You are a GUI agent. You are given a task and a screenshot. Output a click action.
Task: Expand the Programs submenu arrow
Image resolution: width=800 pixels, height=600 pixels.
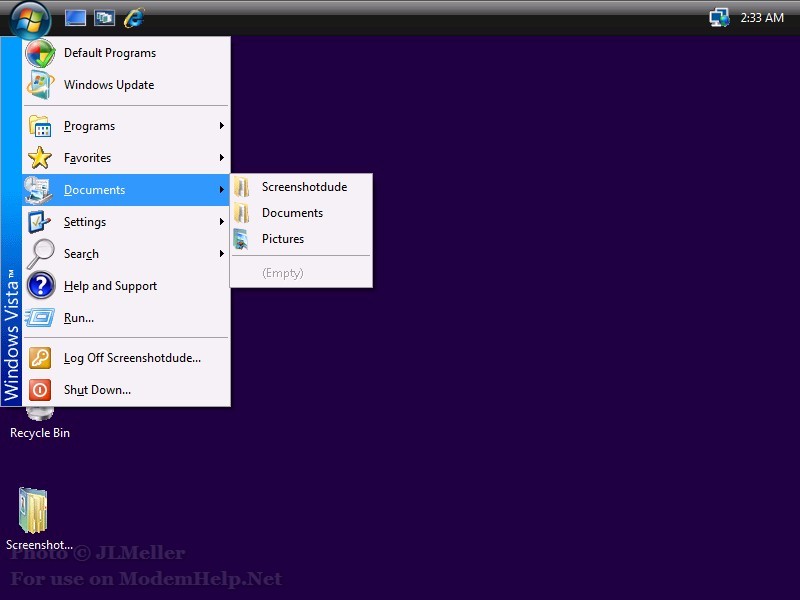pyautogui.click(x=221, y=126)
